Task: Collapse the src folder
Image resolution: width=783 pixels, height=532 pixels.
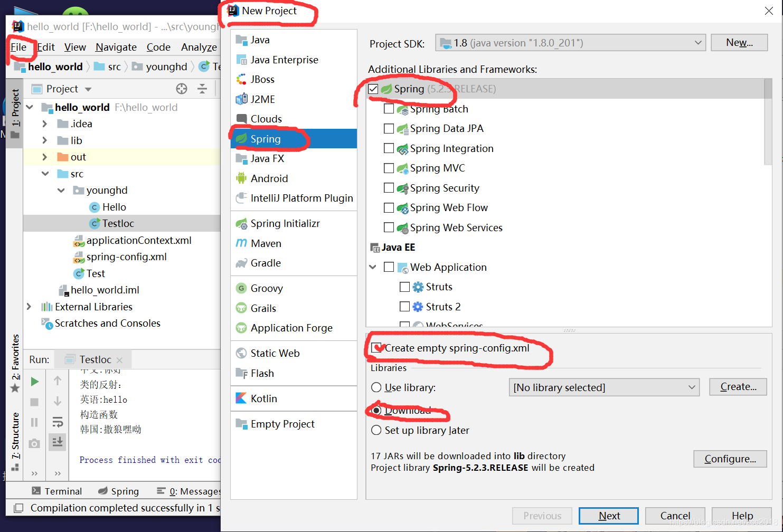Action: (45, 174)
